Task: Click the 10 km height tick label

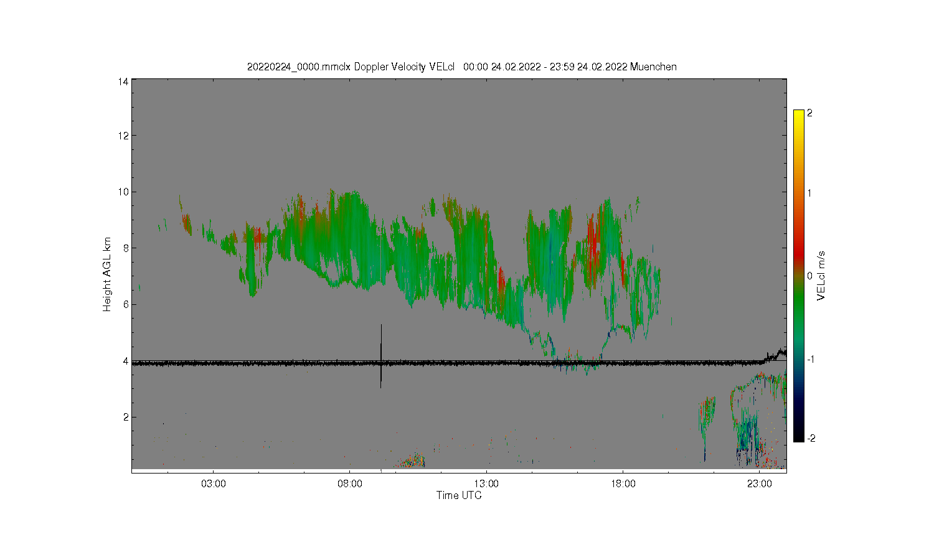Action: [123, 192]
